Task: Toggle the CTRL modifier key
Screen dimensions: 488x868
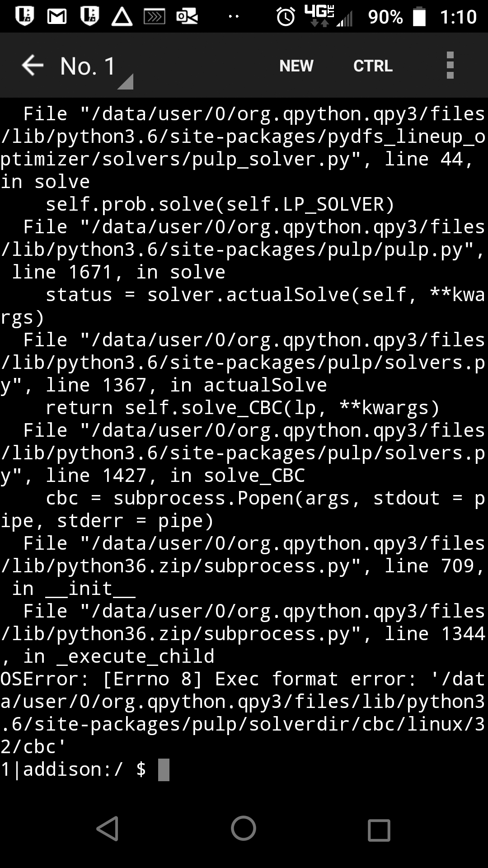Action: pyautogui.click(x=373, y=66)
